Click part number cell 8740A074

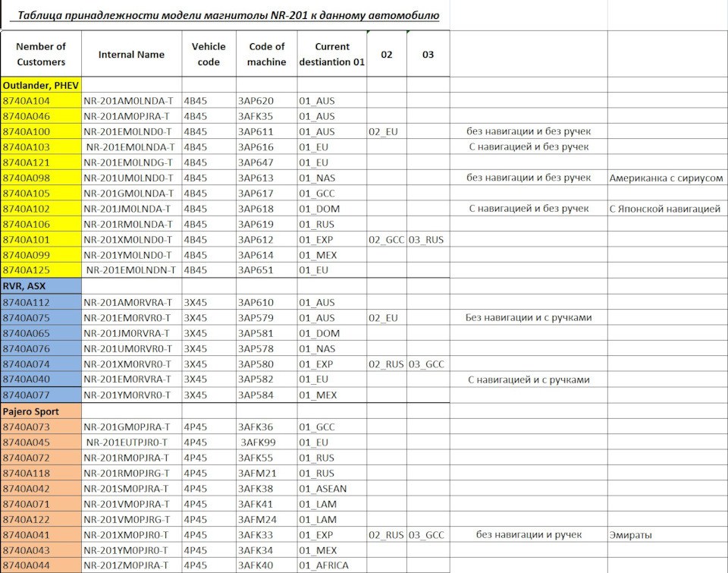(41, 364)
